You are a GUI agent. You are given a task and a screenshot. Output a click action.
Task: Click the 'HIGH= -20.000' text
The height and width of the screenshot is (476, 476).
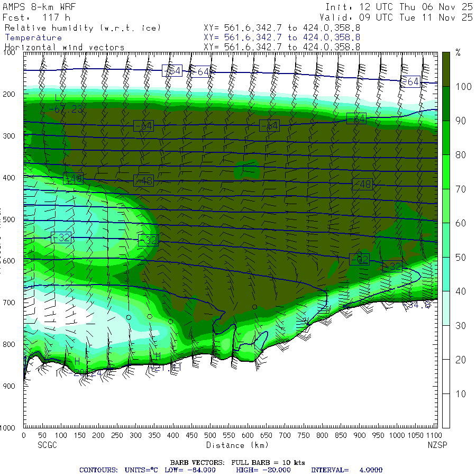[x=263, y=470]
